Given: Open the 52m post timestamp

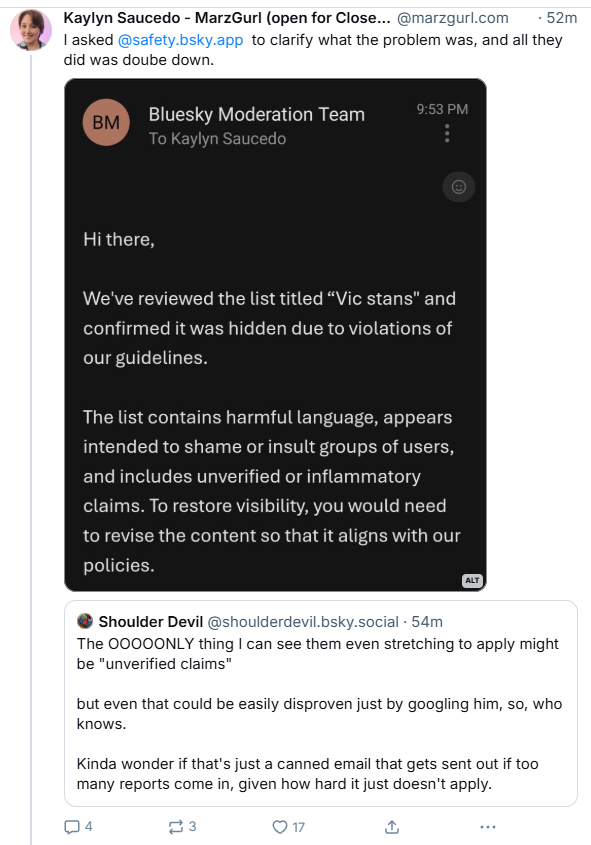Looking at the screenshot, I should tap(561, 18).
